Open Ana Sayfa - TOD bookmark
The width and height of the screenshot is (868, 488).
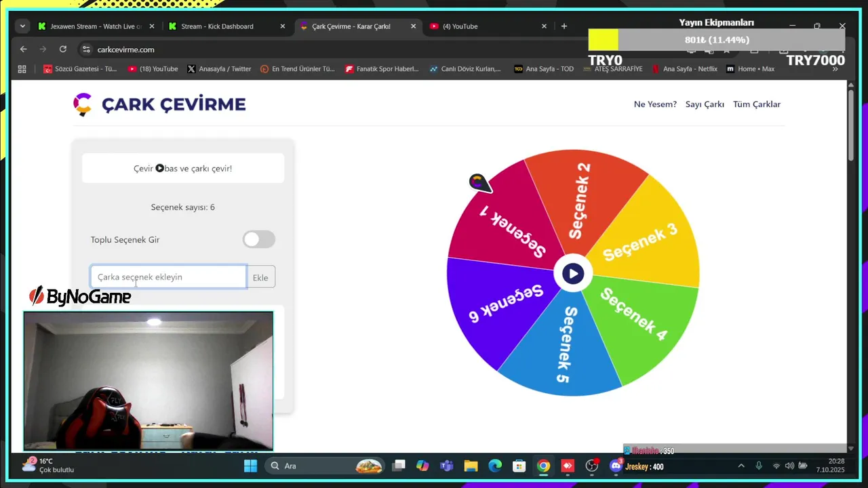[544, 69]
